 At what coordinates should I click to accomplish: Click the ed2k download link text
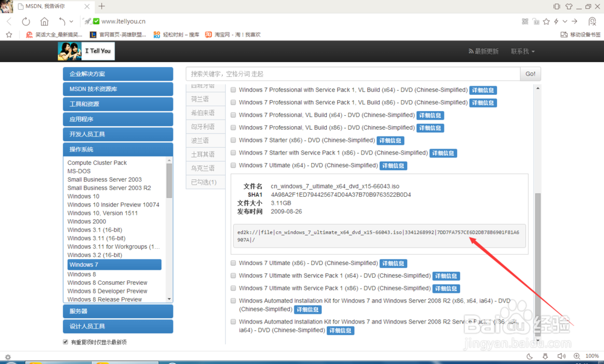[378, 236]
